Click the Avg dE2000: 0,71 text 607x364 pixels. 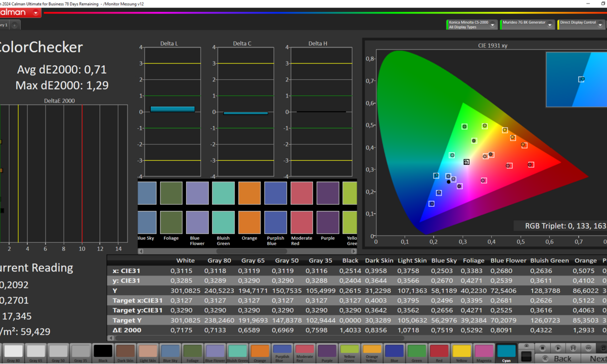pyautogui.click(x=62, y=69)
